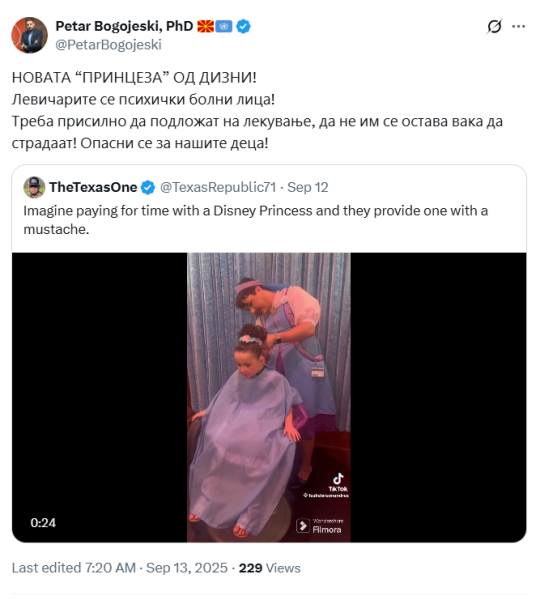Click the 0:24 video duration label
Viewport: 536px width, 600px height.
point(43,523)
